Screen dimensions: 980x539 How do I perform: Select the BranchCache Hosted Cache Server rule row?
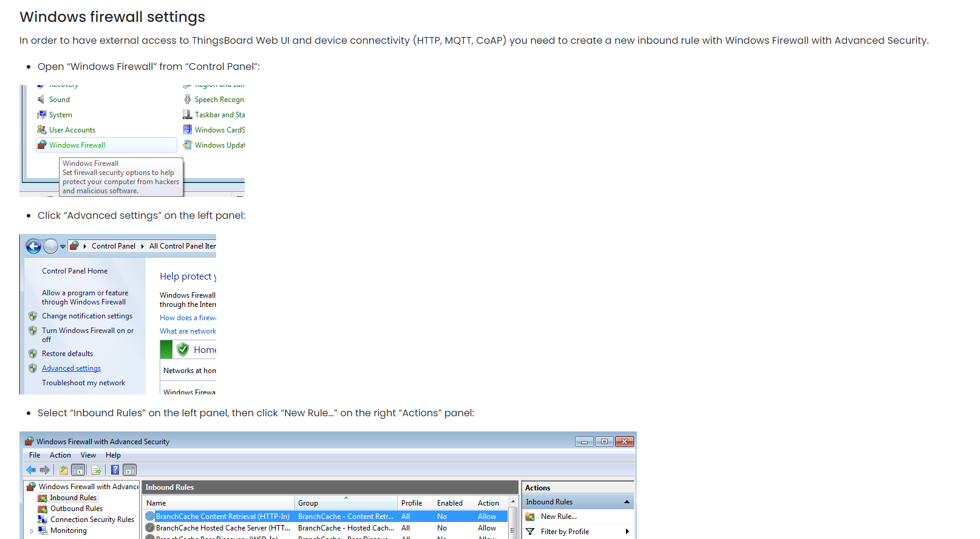[x=325, y=528]
